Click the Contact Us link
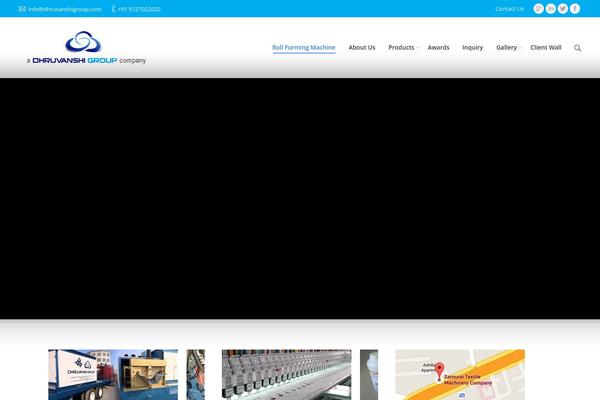Screen dimensions: 600x400 509,9
